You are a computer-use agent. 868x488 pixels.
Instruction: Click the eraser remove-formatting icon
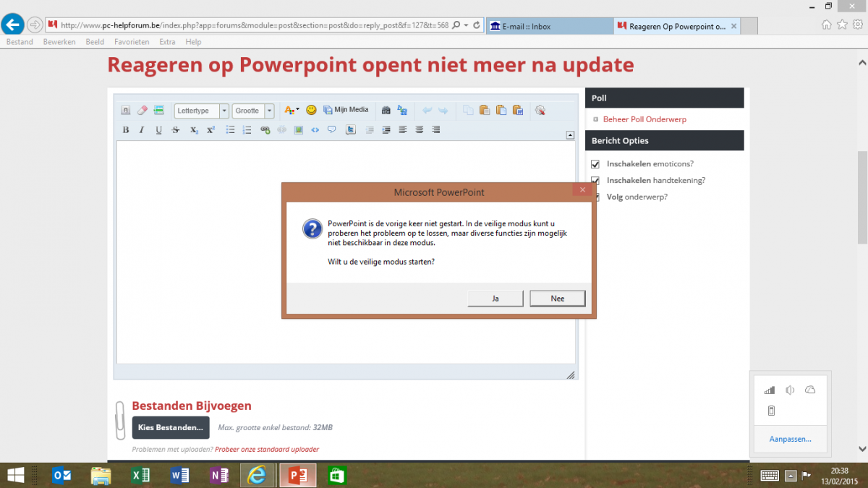point(142,111)
